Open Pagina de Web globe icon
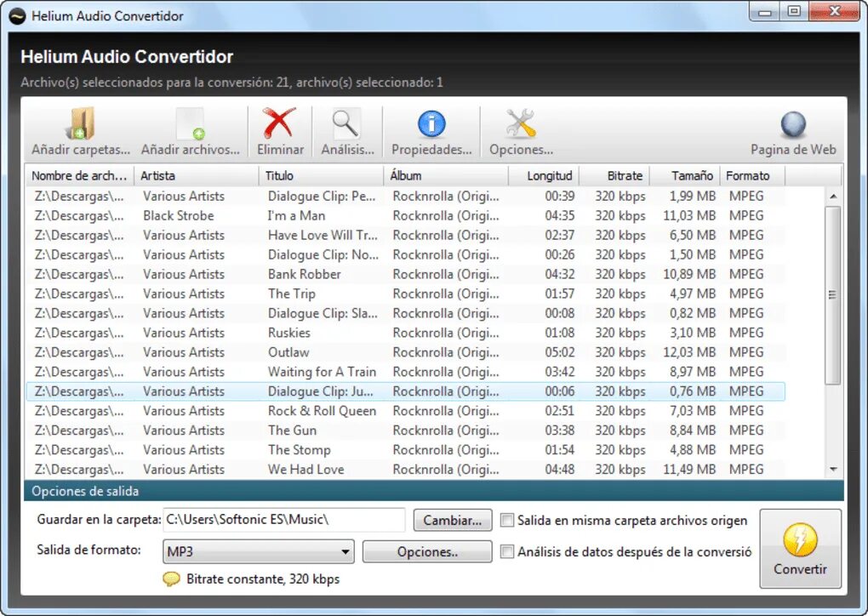This screenshot has width=868, height=616. click(x=793, y=124)
